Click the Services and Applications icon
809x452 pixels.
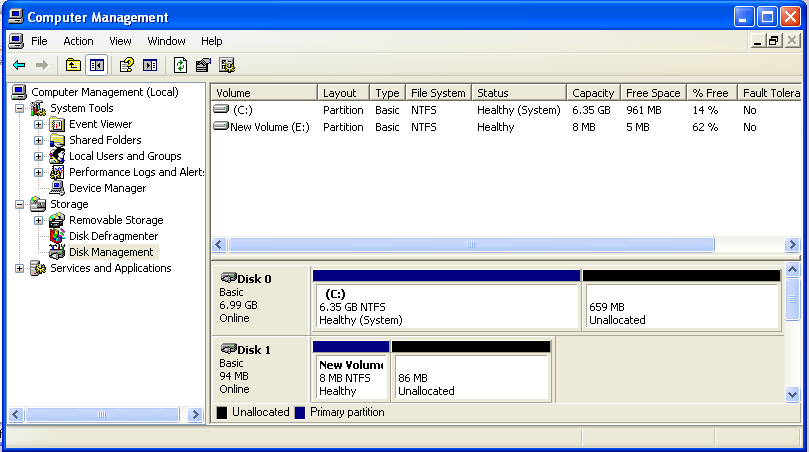click(38, 268)
